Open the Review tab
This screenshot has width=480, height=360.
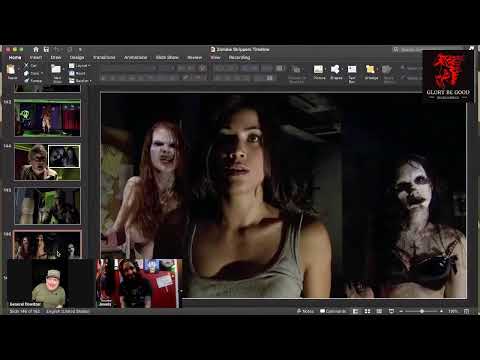pyautogui.click(x=195, y=58)
